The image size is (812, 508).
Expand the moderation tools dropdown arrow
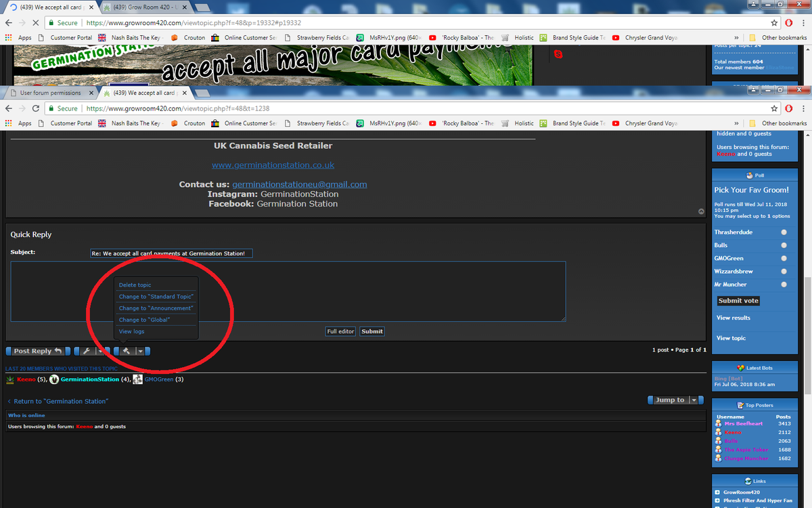point(141,351)
